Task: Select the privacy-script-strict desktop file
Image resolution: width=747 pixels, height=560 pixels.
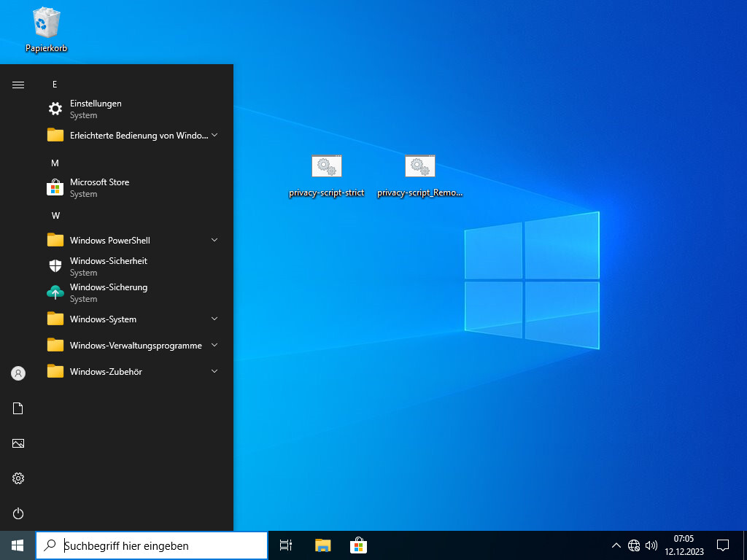Action: tap(327, 176)
